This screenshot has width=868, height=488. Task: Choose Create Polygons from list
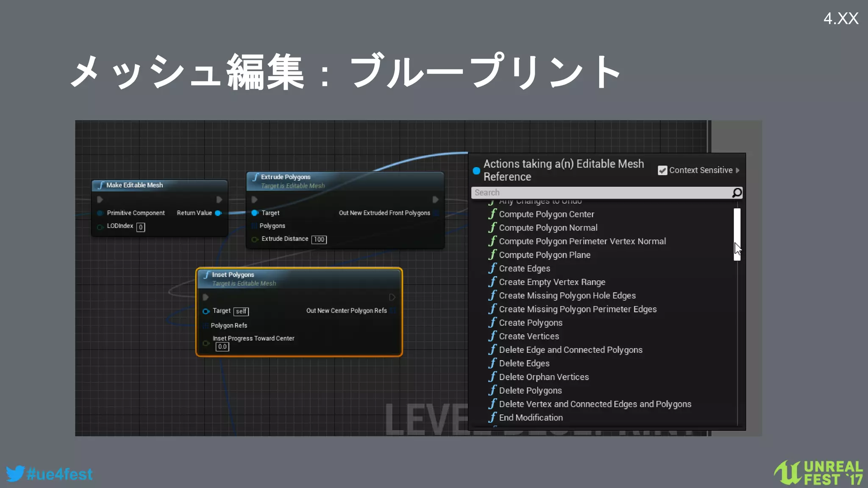tap(531, 323)
